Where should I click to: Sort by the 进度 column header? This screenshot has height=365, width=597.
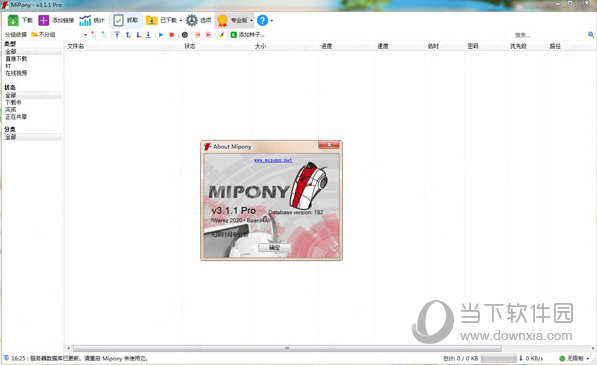pos(326,46)
